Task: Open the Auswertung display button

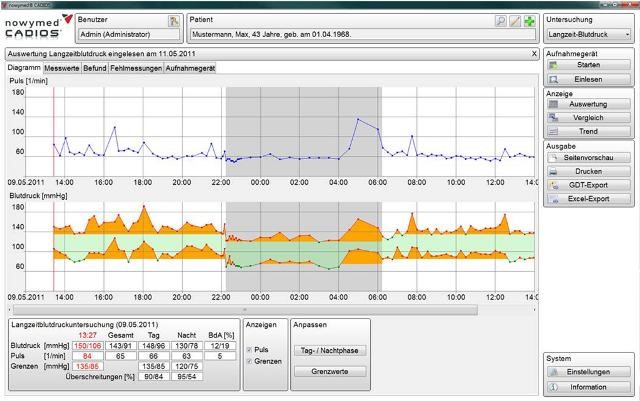Action: [x=589, y=104]
